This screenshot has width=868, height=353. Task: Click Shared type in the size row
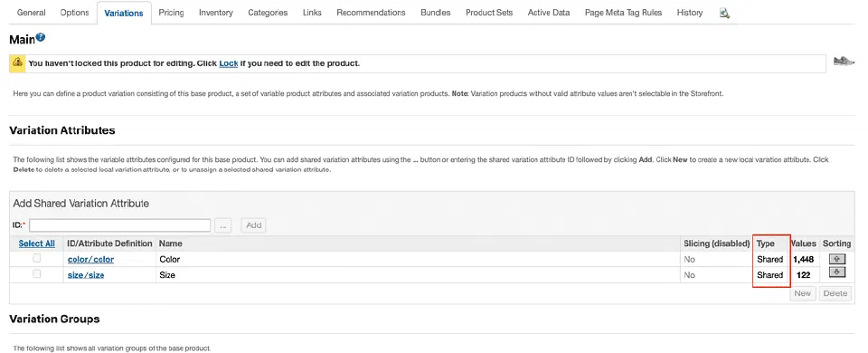(x=770, y=275)
